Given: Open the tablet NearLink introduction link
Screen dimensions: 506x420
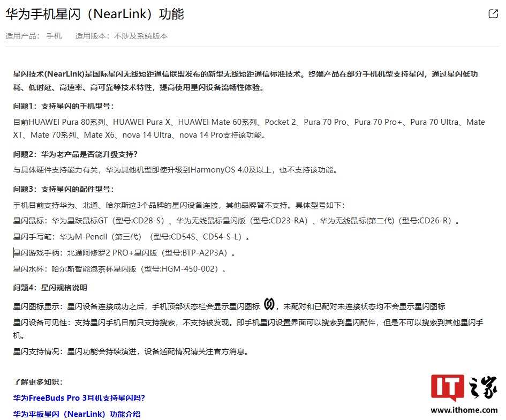Looking at the screenshot, I should click(77, 414).
